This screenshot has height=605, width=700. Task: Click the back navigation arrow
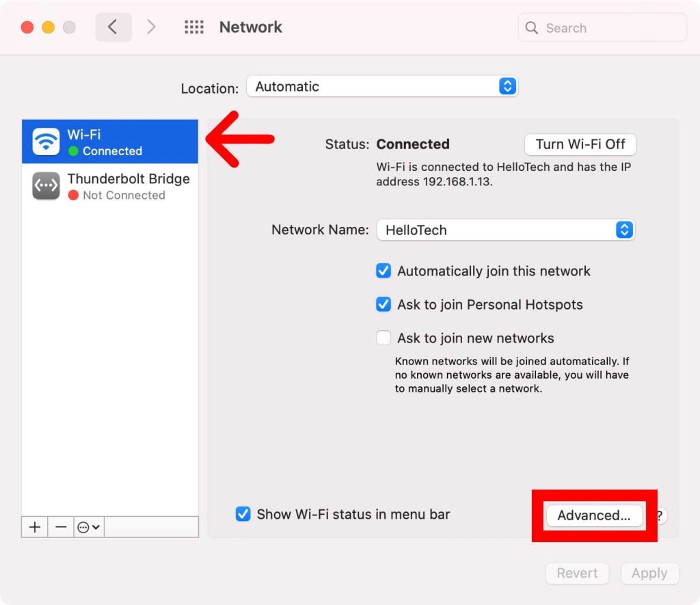113,27
